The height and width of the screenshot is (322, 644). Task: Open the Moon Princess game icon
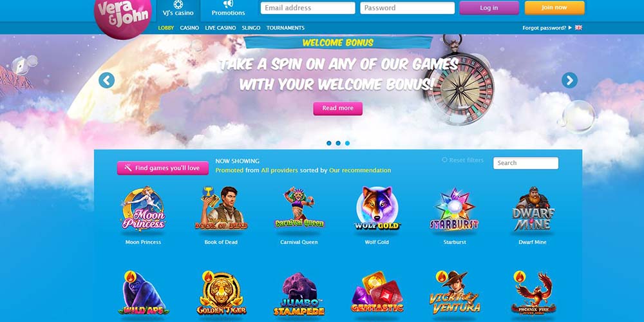point(144,208)
